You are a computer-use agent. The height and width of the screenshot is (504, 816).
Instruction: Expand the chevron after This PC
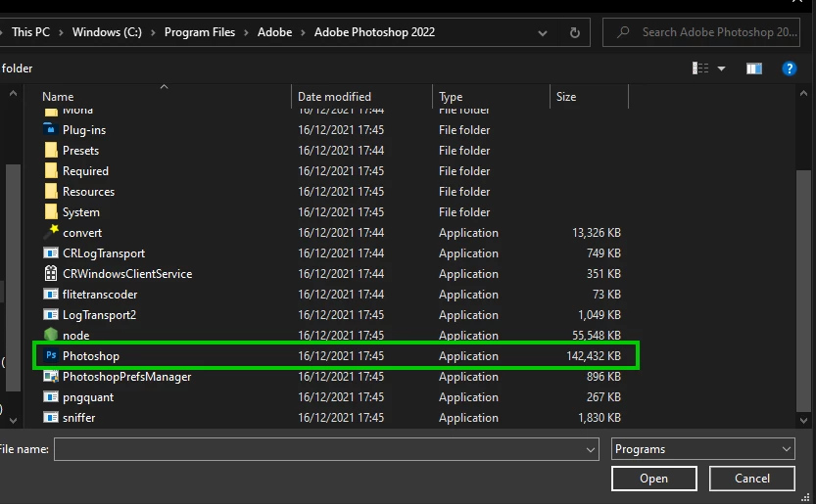[61, 32]
